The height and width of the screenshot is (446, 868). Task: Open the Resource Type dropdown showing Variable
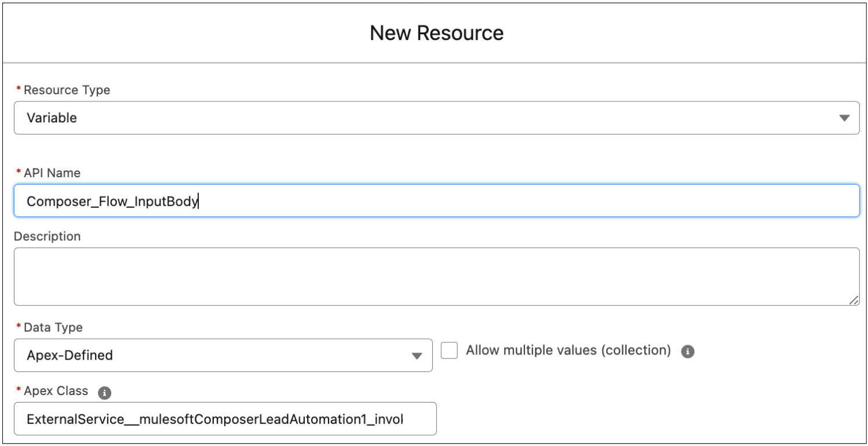tap(436, 118)
